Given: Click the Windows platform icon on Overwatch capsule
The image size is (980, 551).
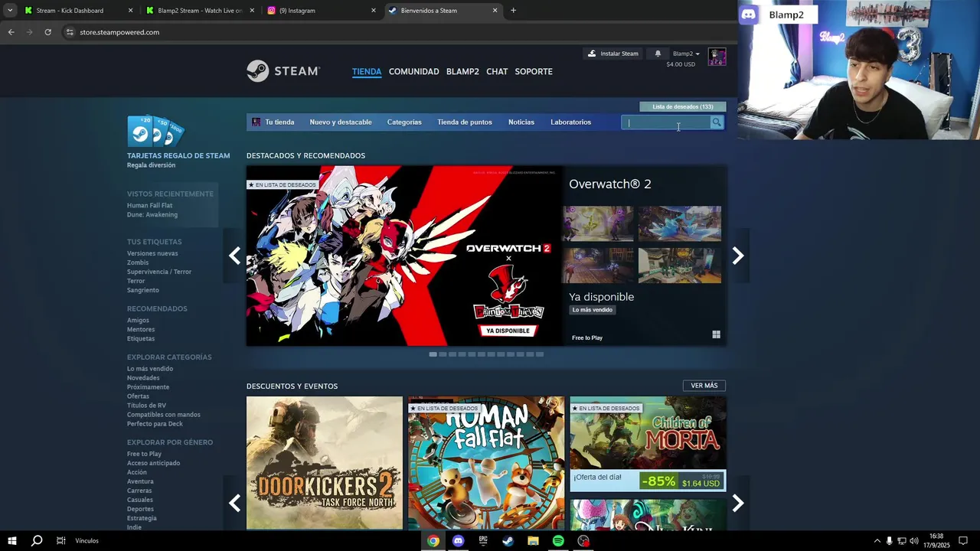Looking at the screenshot, I should (717, 334).
